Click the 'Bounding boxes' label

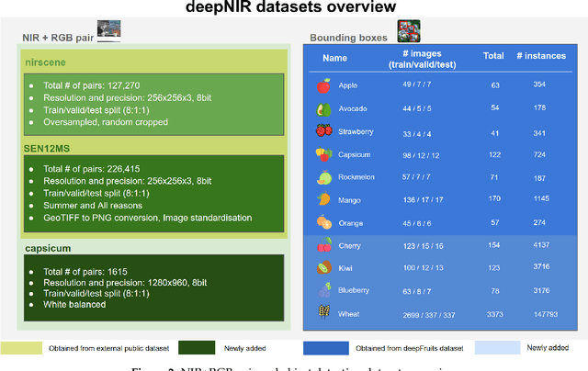(x=348, y=38)
